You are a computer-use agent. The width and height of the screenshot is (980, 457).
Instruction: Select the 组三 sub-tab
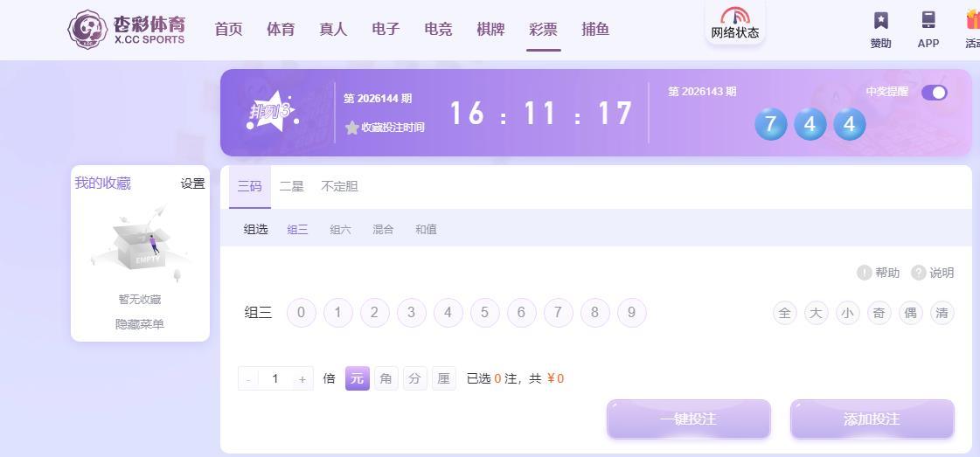(x=297, y=230)
